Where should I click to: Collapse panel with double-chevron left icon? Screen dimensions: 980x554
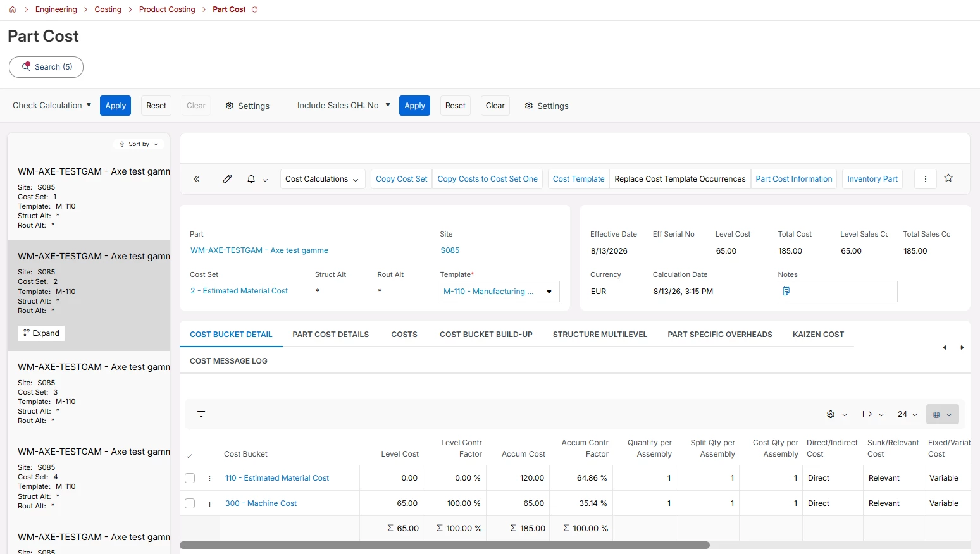[197, 179]
